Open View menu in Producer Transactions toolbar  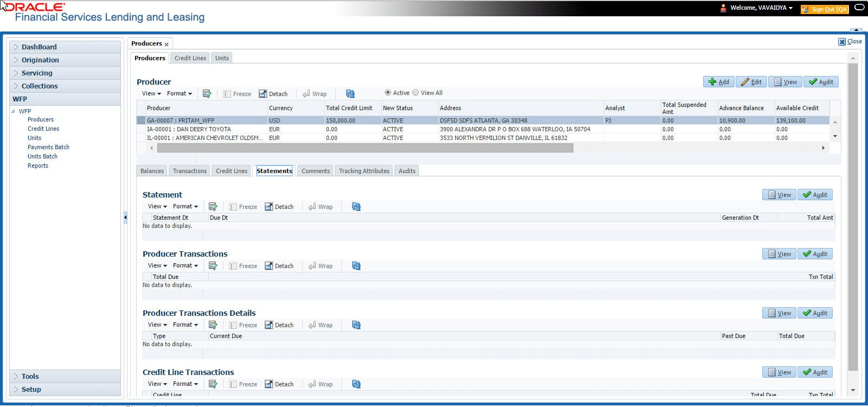click(x=157, y=265)
